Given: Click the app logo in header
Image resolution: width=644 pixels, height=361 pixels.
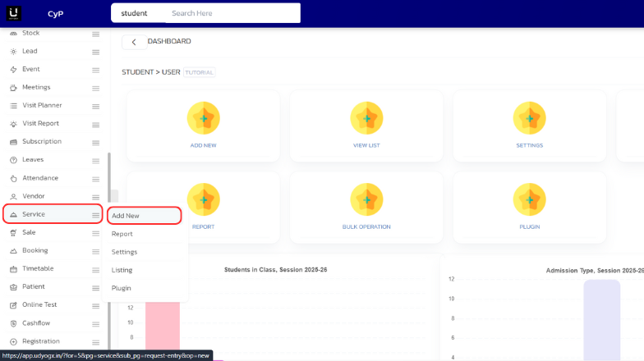Looking at the screenshot, I should coord(15,13).
